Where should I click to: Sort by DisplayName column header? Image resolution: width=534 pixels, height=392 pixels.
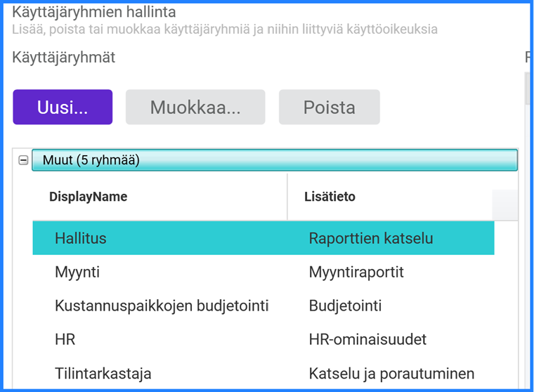(x=89, y=197)
